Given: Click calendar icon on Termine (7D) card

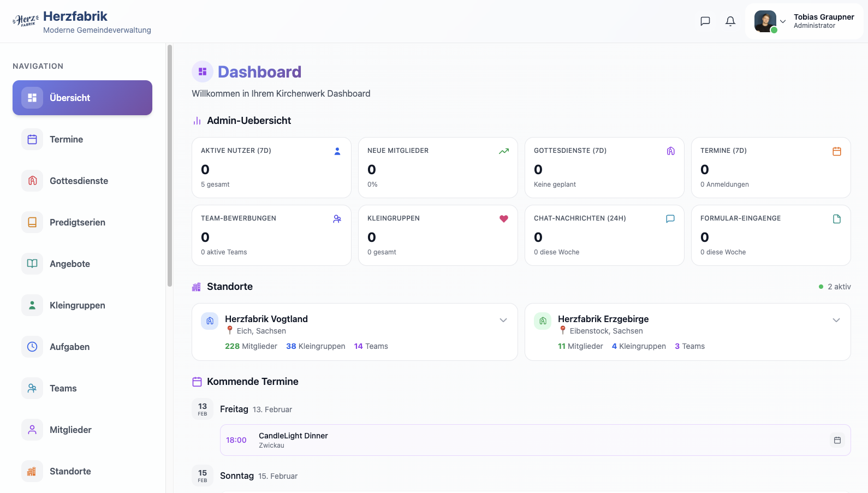Looking at the screenshot, I should [x=837, y=151].
